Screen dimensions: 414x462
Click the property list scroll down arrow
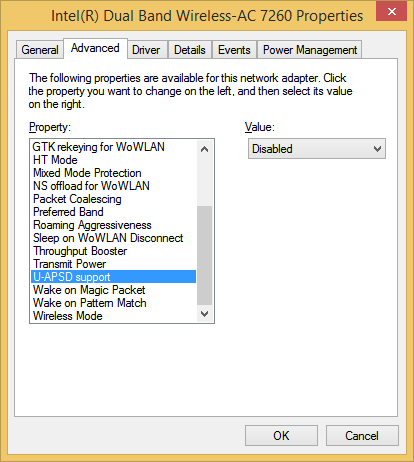(x=205, y=314)
